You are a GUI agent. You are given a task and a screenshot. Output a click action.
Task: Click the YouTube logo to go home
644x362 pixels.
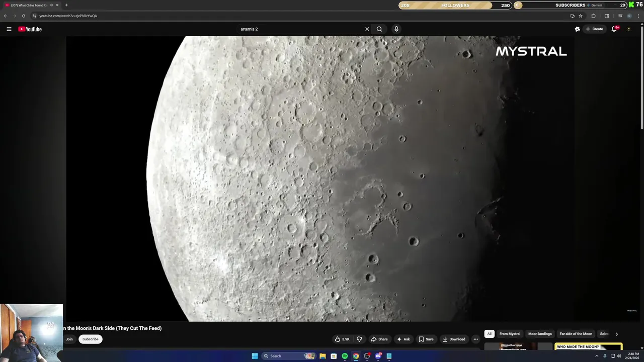pyautogui.click(x=30, y=29)
